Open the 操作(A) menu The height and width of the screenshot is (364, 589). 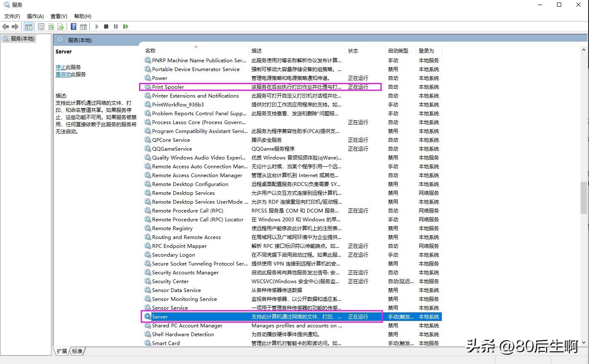[x=35, y=16]
